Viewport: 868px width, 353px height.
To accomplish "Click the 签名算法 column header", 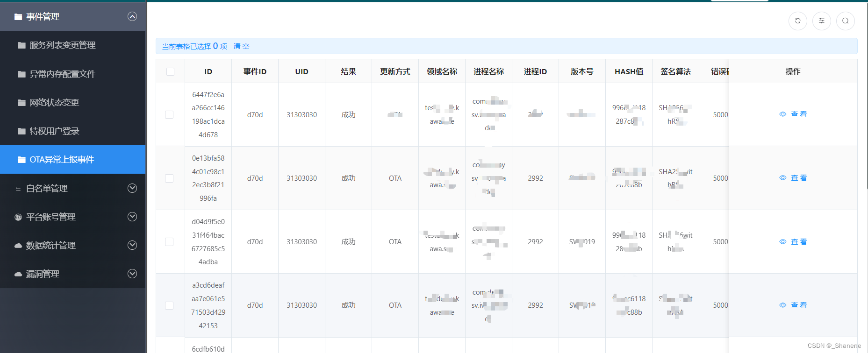I will point(676,71).
